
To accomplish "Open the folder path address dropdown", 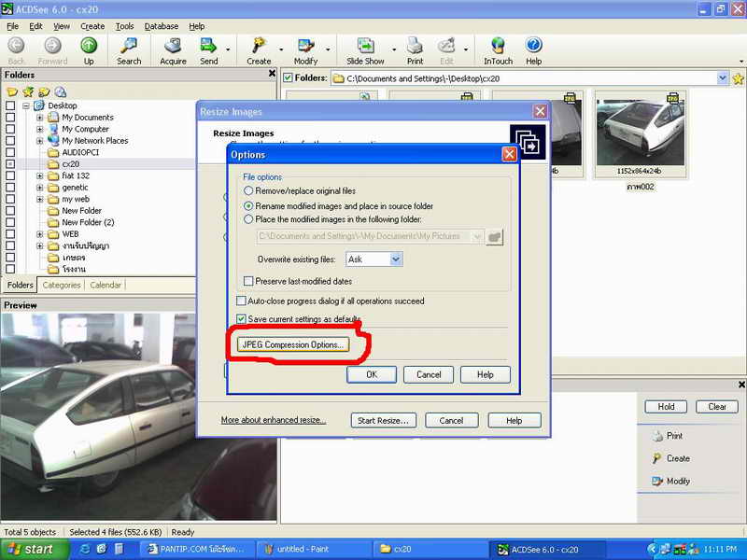I will pos(723,78).
